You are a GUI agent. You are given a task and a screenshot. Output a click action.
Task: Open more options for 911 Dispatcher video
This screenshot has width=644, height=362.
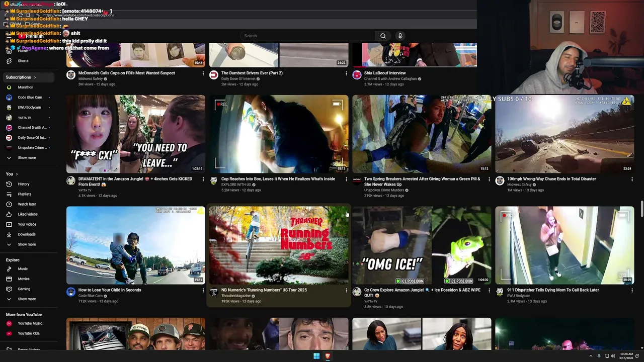pos(632,291)
